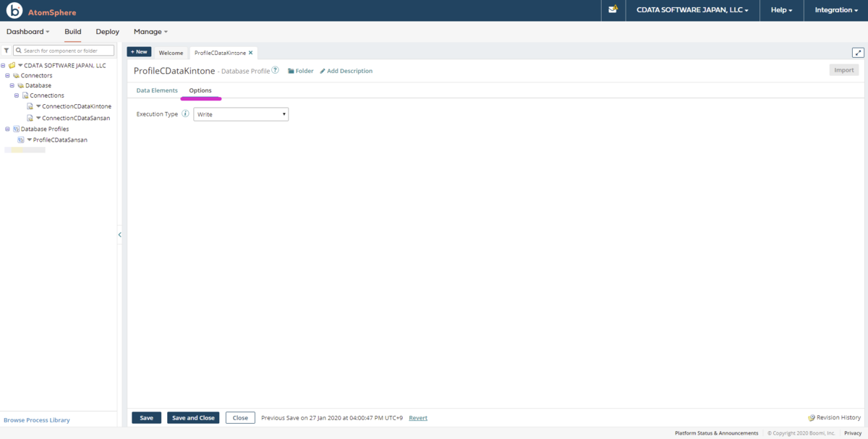Click the Database folder icon in tree
Screen dimensions: 868x439
(21, 85)
